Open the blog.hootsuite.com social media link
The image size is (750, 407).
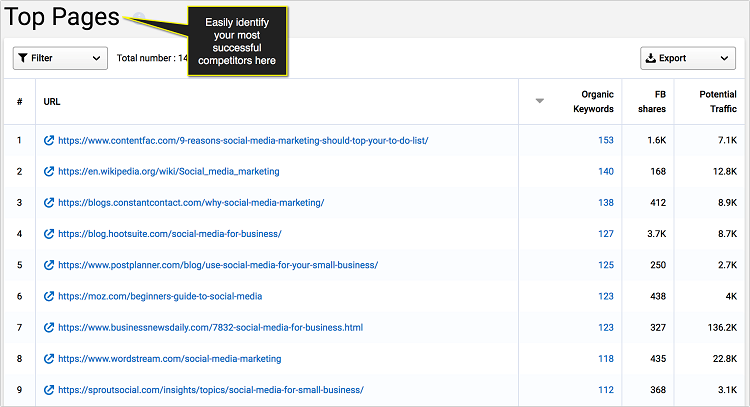pyautogui.click(x=169, y=234)
